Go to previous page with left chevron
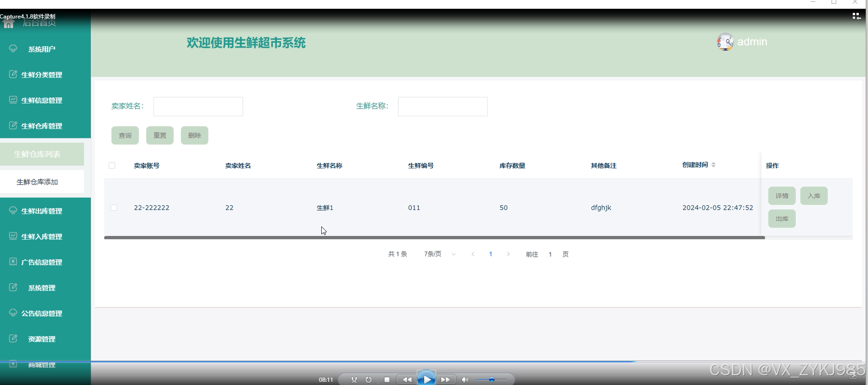 [x=473, y=254]
